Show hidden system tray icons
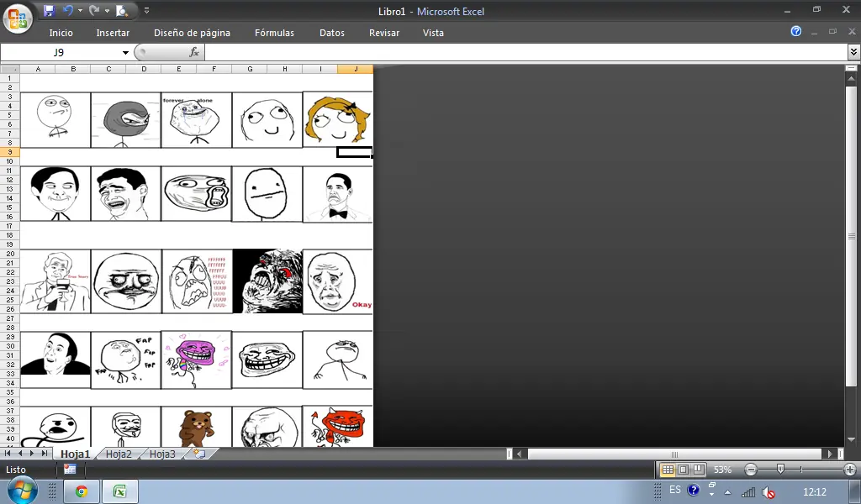The height and width of the screenshot is (504, 861). (727, 492)
